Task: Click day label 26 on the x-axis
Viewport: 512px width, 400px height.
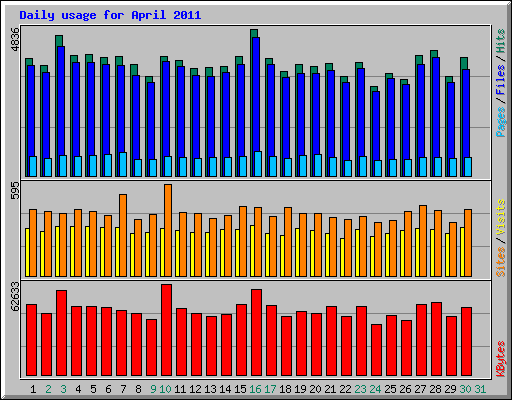Action: pos(405,389)
